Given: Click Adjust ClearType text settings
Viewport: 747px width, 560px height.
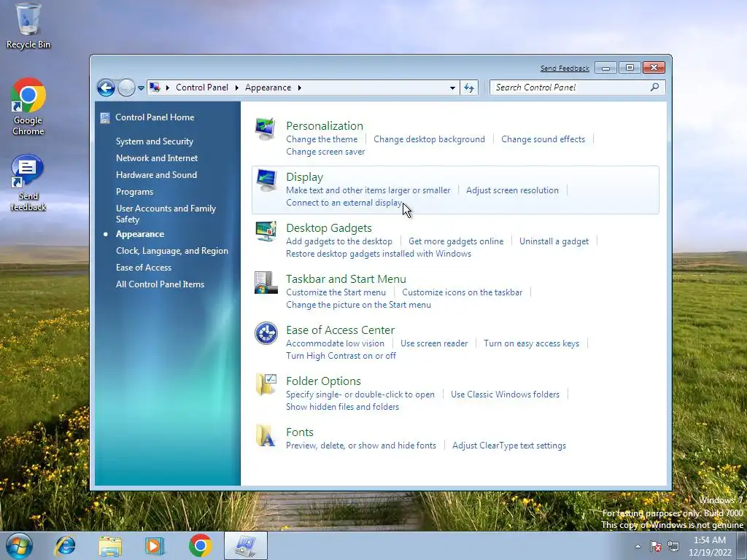Looking at the screenshot, I should 508,446.
